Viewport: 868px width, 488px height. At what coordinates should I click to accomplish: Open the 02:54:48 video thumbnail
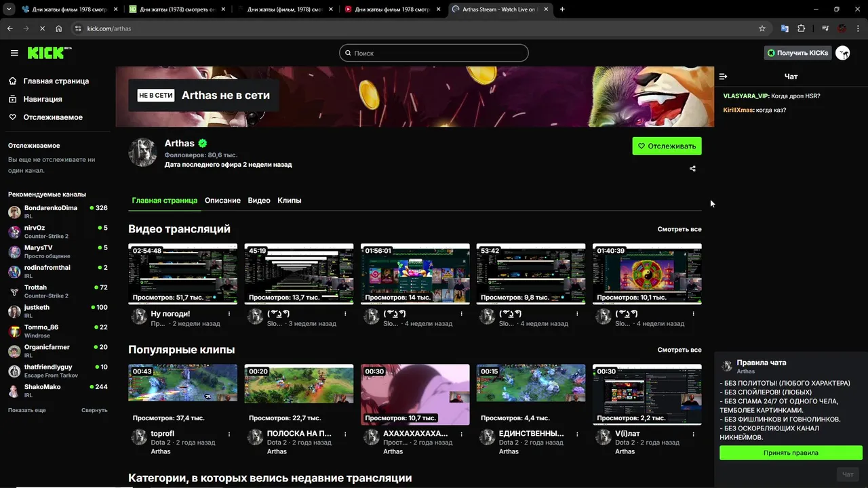point(183,274)
